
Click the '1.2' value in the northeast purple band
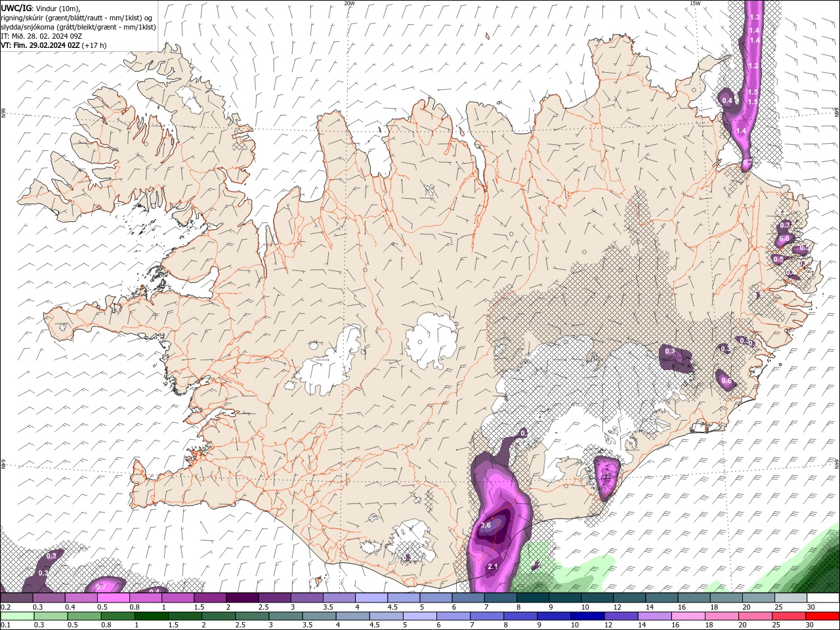753,66
